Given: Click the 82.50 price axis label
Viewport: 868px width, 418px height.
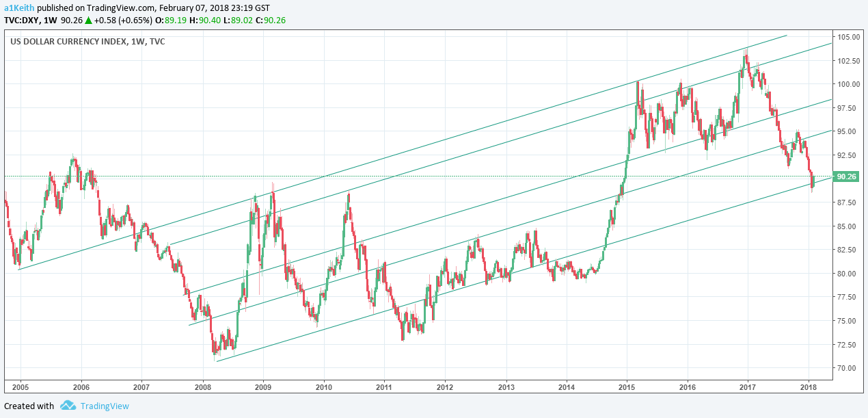Looking at the screenshot, I should coord(846,250).
